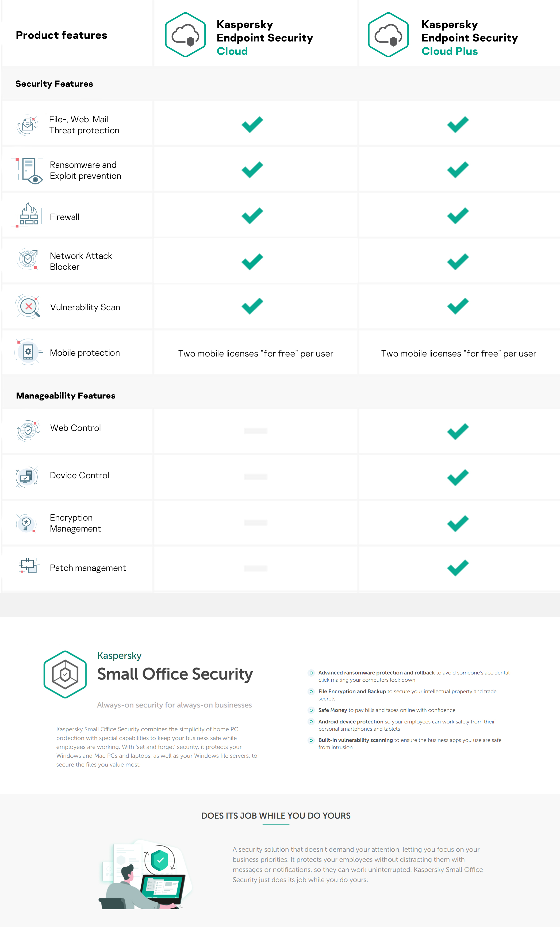Click the Mobile protection phone icon
This screenshot has width=560, height=929.
tap(28, 352)
